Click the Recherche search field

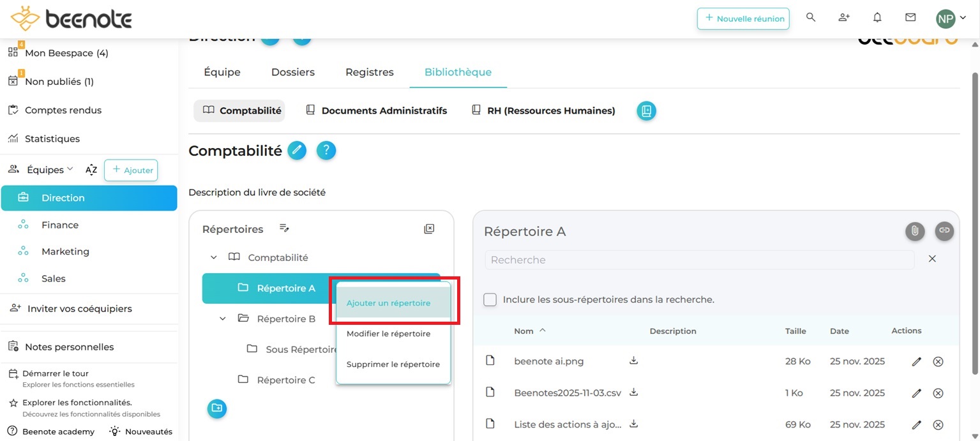coord(699,260)
